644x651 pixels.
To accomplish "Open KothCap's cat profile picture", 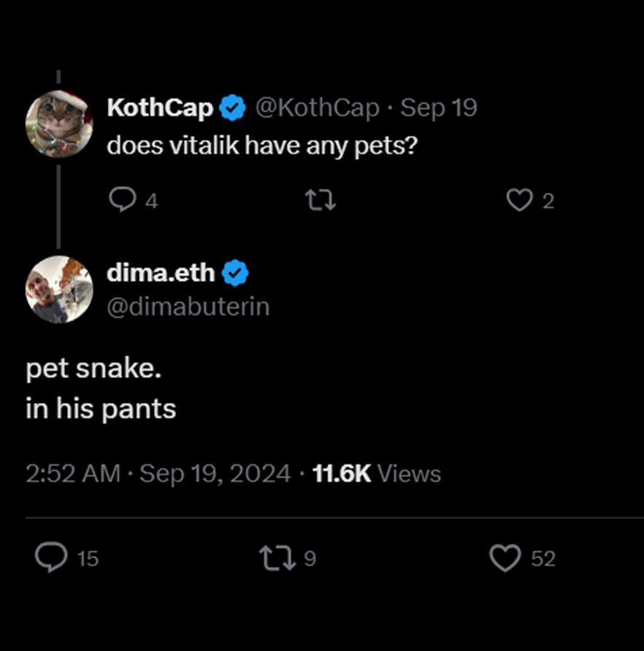I will (59, 124).
